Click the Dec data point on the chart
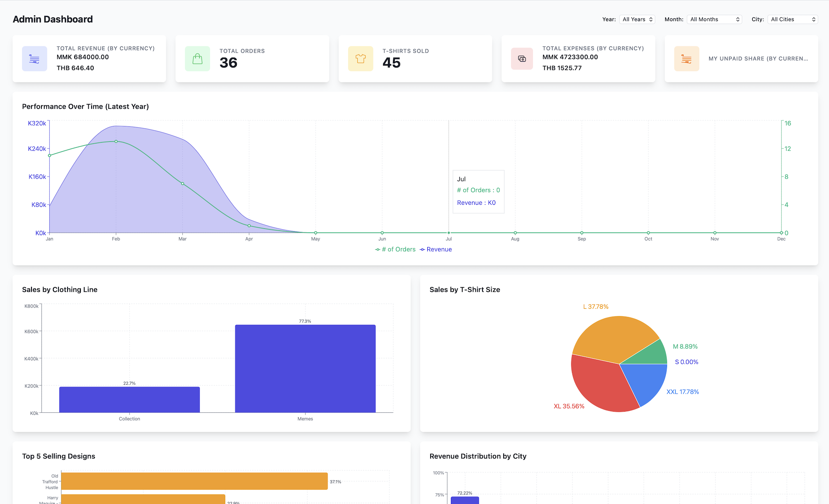This screenshot has height=504, width=829. coord(781,233)
